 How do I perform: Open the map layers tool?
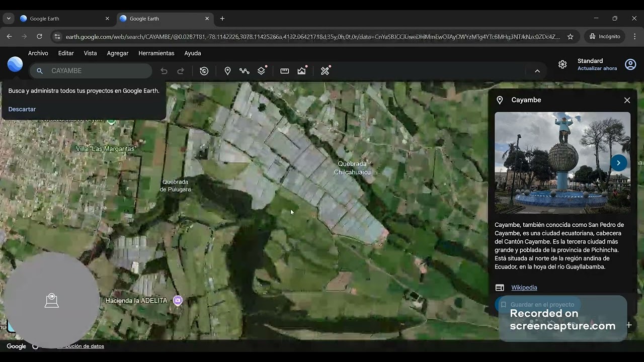click(x=262, y=71)
